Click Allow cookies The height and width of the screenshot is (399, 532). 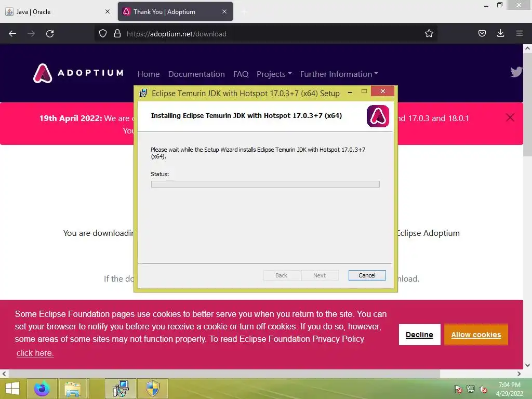(x=476, y=335)
